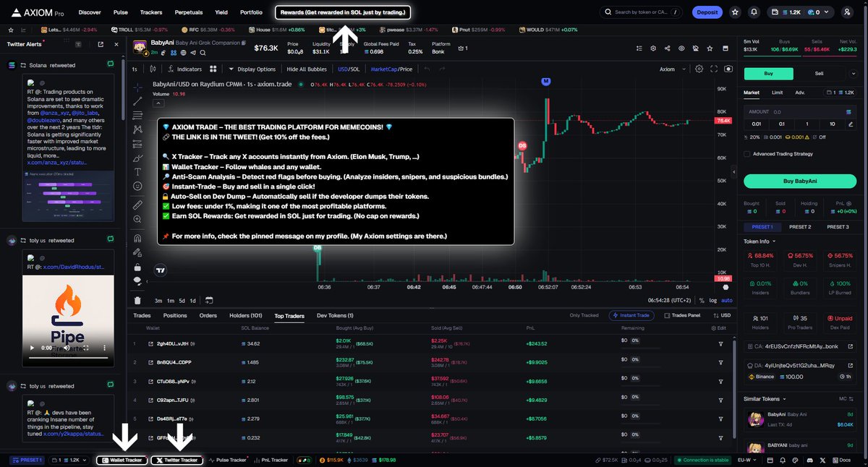868x467 pixels.
Task: Open the Discover page
Action: 90,12
